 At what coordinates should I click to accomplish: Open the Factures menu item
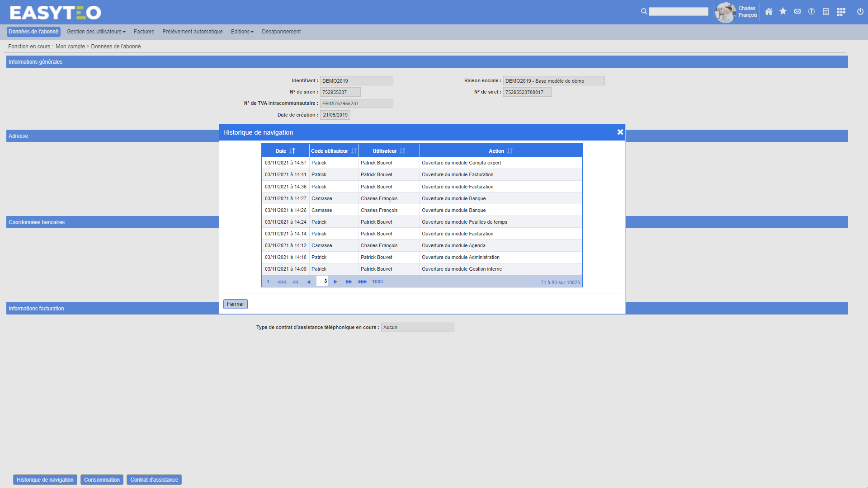[144, 32]
